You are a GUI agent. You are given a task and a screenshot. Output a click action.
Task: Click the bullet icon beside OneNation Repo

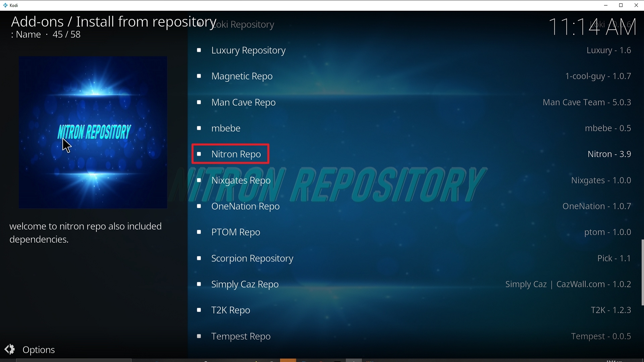199,206
